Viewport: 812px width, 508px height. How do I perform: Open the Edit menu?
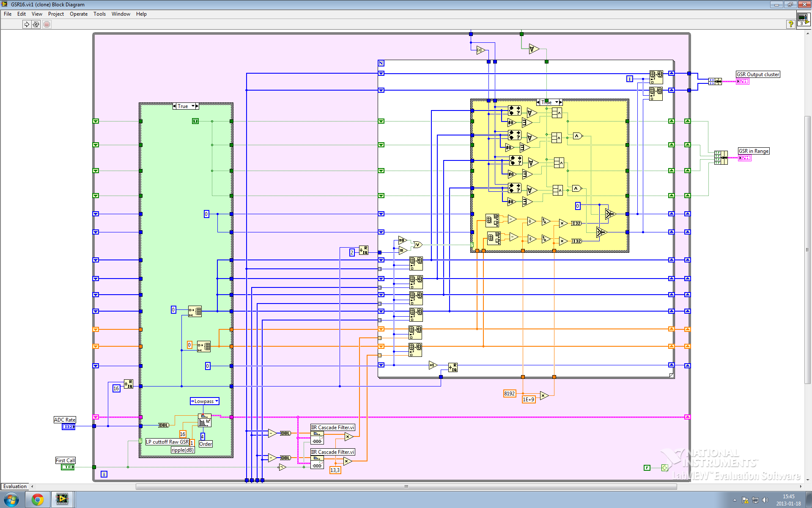pyautogui.click(x=22, y=14)
